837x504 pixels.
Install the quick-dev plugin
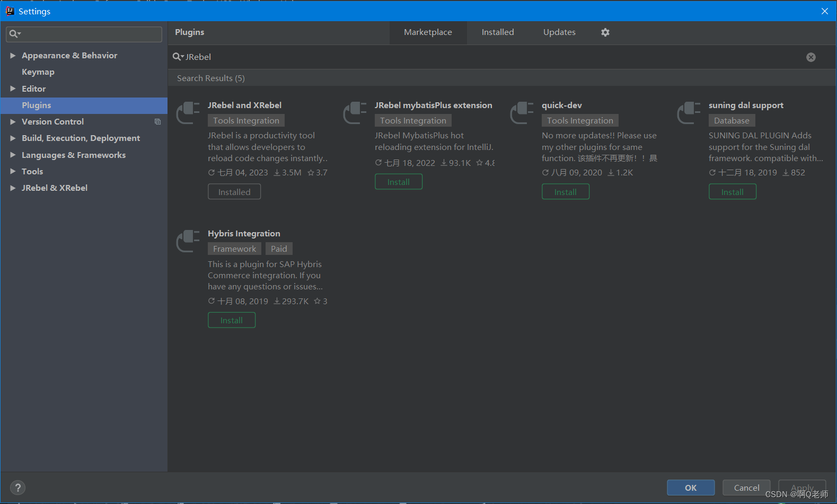pyautogui.click(x=566, y=192)
